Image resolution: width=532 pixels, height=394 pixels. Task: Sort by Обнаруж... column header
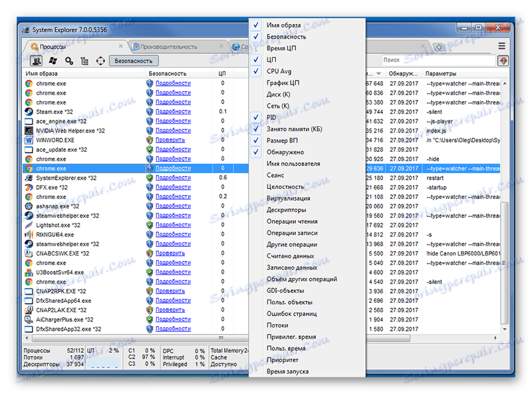pyautogui.click(x=404, y=73)
